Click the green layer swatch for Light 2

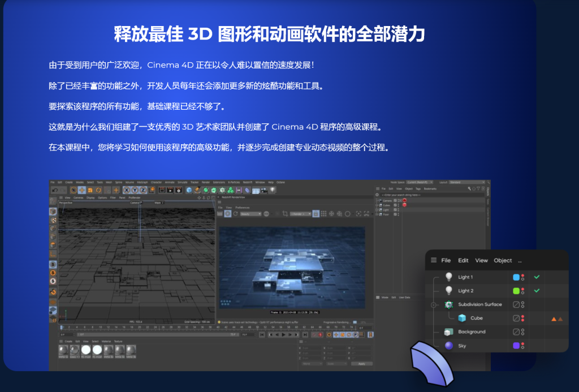[516, 291]
